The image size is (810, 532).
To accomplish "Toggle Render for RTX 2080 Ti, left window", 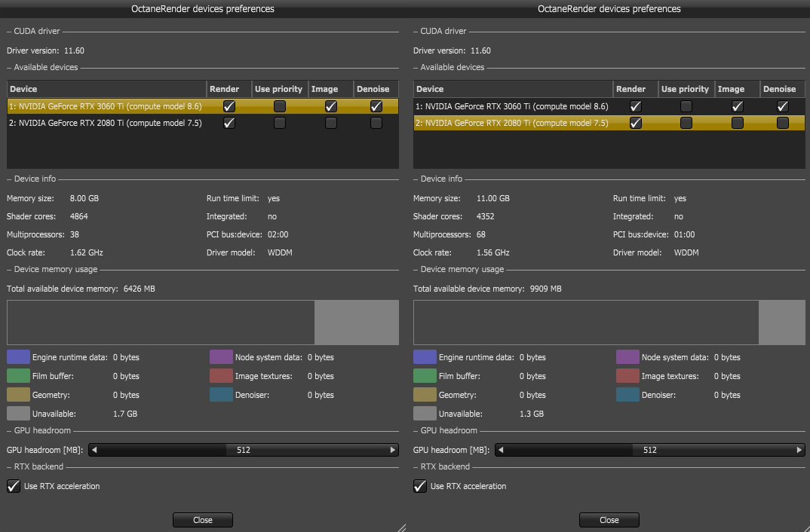I will (229, 123).
